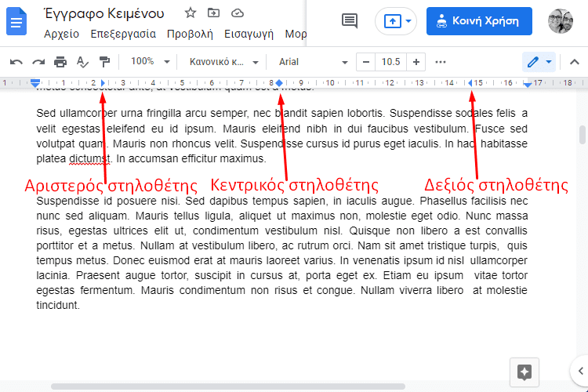Viewport: 588px width, 392px height.
Task: Move document with the folder icon
Action: 213,13
